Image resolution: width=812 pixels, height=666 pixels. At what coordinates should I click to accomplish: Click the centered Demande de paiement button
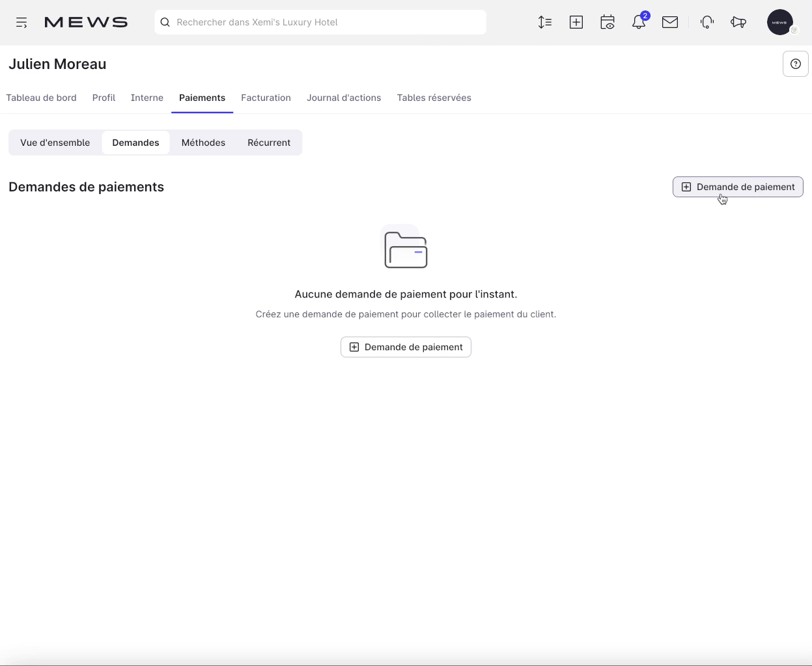406,347
